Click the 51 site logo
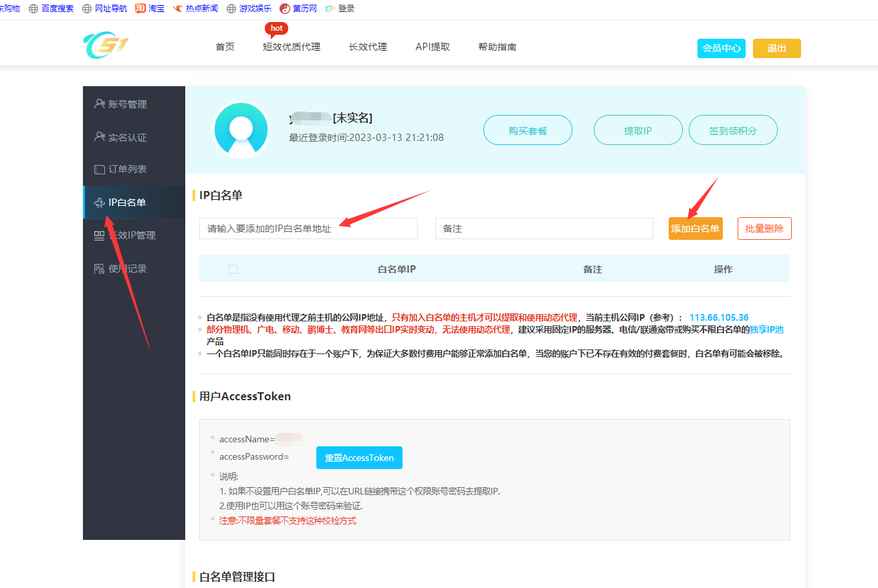 [105, 46]
